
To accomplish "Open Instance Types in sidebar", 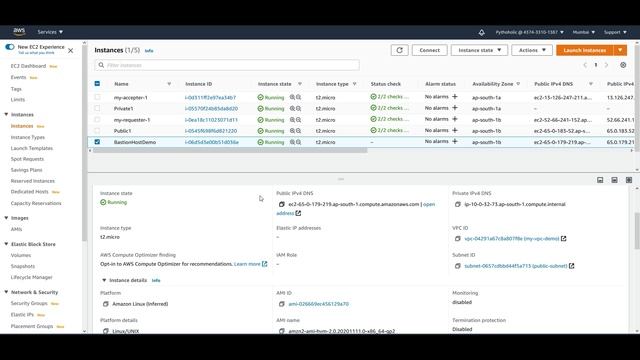I will [28, 137].
